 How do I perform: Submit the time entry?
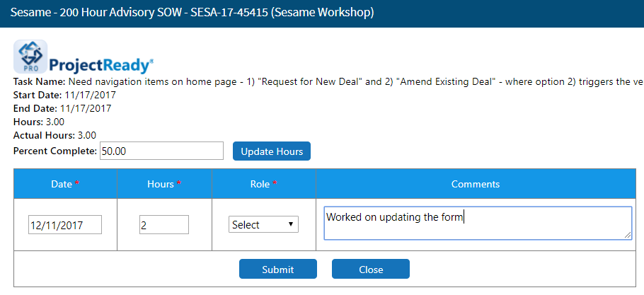tap(278, 269)
